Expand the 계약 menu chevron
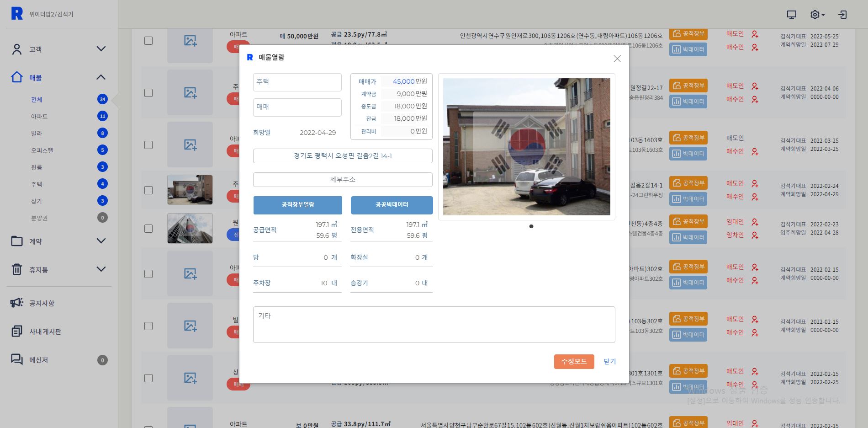The height and width of the screenshot is (428, 868). point(101,241)
